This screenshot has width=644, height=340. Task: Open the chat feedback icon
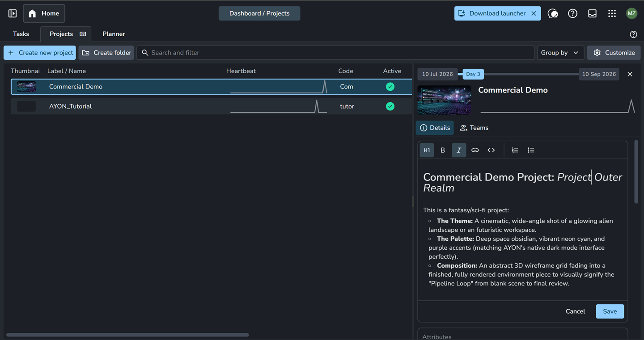click(x=553, y=13)
